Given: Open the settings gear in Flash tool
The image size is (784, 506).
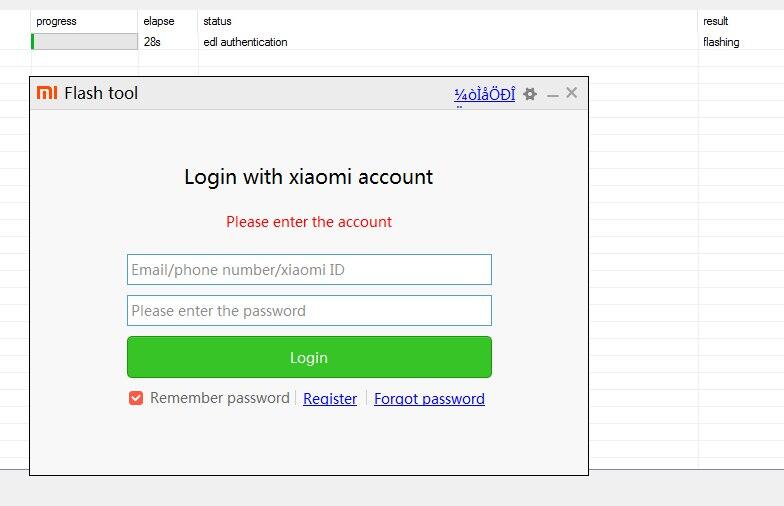Looking at the screenshot, I should (x=530, y=94).
